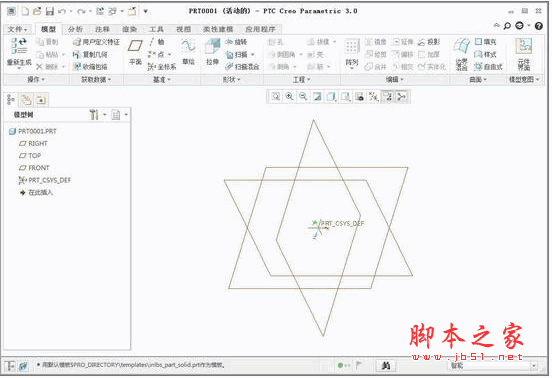This screenshot has height=378, width=552.
Task: Switch to the Model Tree navigator tab
Action: coord(11,100)
